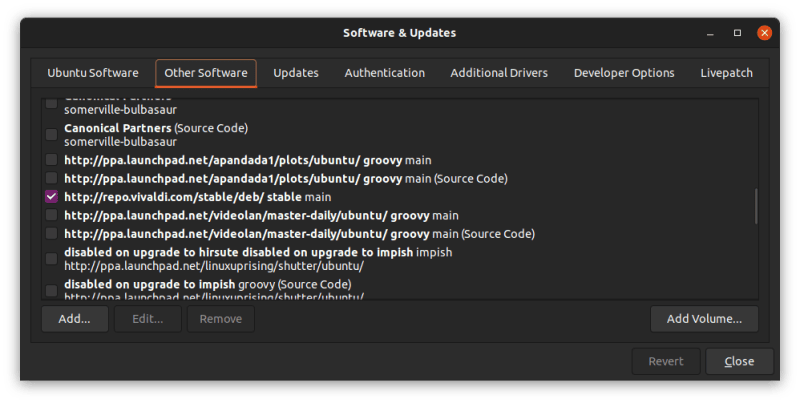800x403 pixels.
Task: Switch to the Livepatch tab
Action: 726,73
